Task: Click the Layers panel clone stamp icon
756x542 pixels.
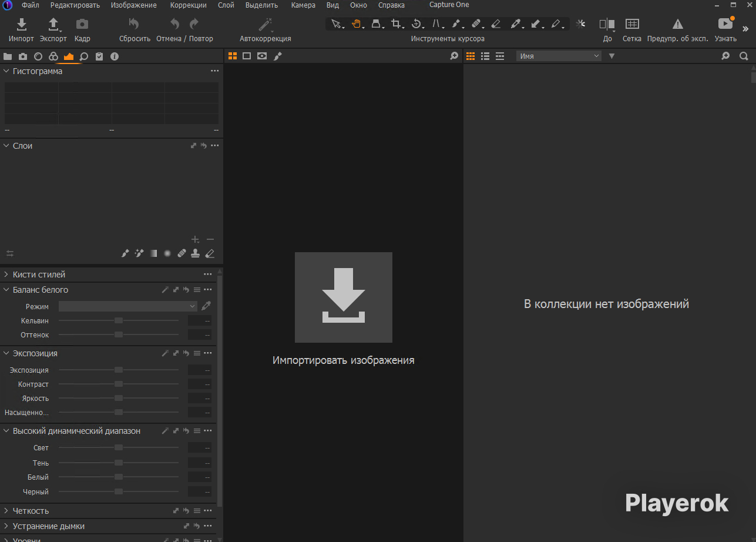Action: (x=196, y=253)
